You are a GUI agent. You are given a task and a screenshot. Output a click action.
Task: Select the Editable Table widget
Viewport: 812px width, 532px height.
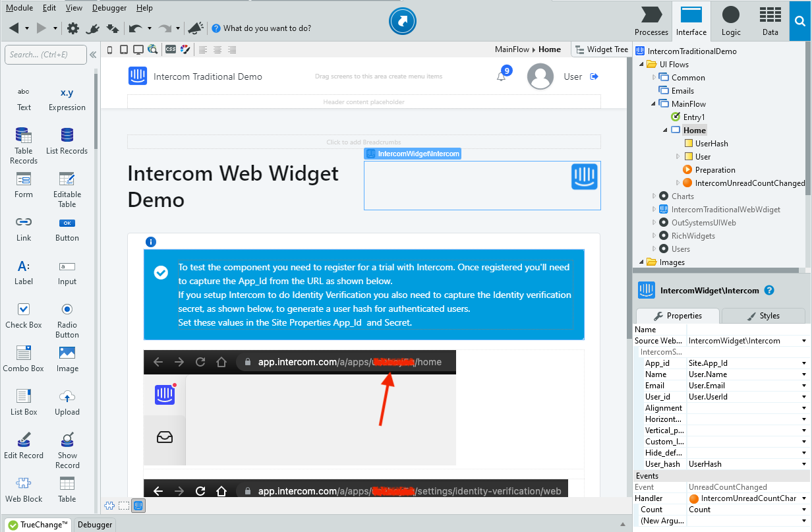point(67,190)
